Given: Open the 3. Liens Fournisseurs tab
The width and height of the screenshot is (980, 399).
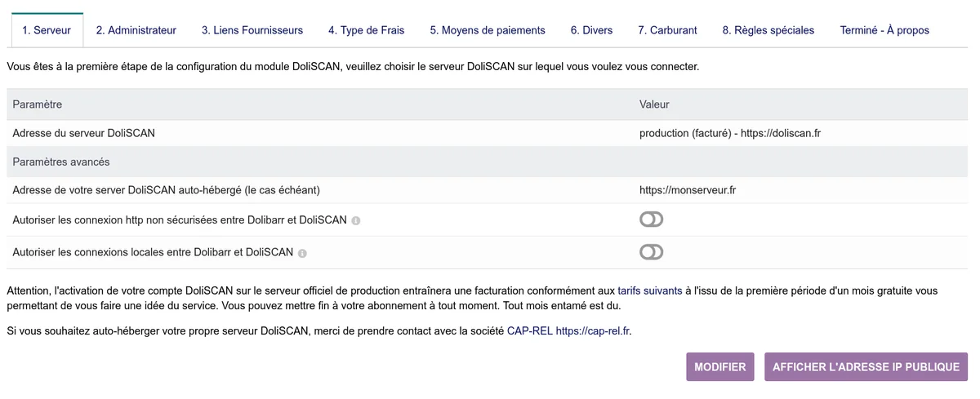Looking at the screenshot, I should point(252,30).
